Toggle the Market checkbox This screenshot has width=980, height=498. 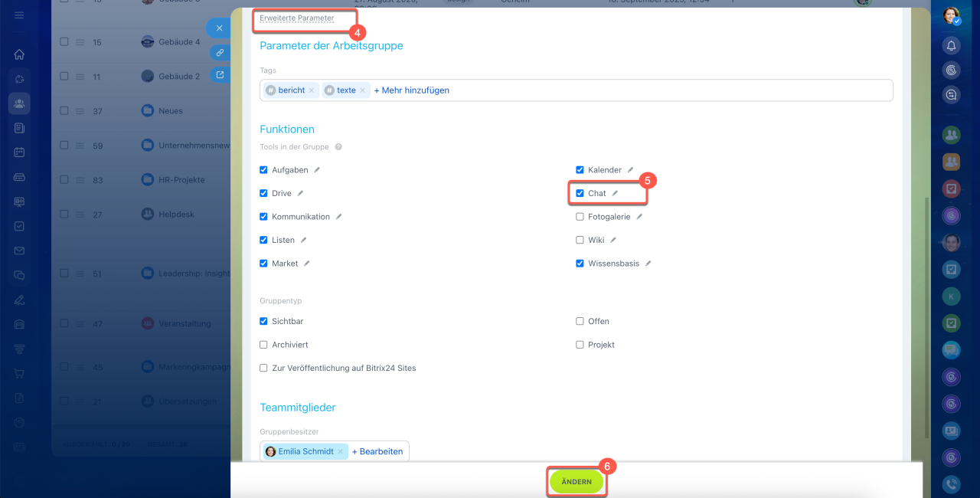[x=264, y=264]
